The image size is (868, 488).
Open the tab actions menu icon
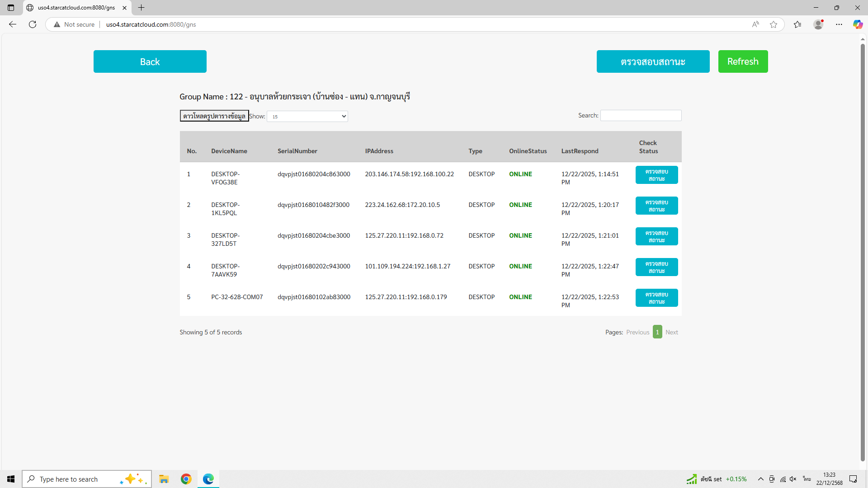(11, 8)
